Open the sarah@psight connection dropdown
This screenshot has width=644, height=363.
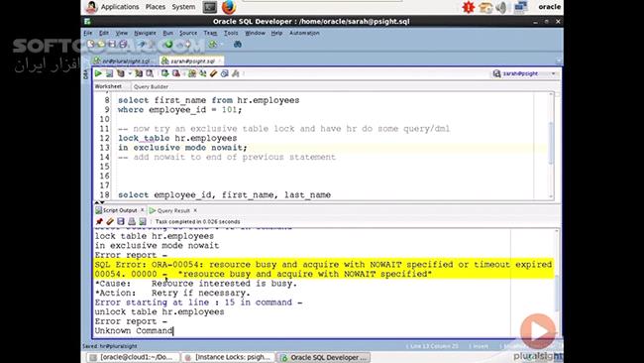553,73
